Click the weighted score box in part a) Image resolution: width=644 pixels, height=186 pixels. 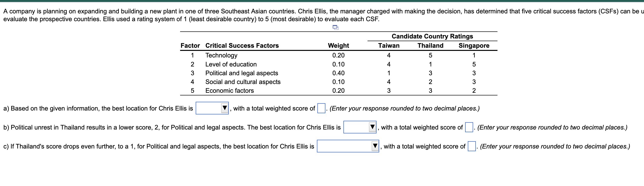pos(321,108)
